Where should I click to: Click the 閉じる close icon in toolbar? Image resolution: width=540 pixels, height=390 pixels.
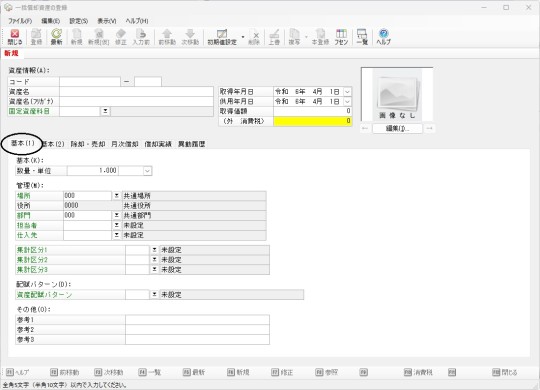click(x=15, y=37)
